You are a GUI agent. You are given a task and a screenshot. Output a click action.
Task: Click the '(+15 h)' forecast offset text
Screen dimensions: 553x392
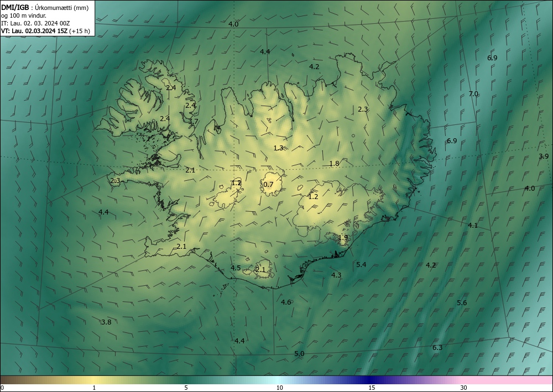coord(79,31)
